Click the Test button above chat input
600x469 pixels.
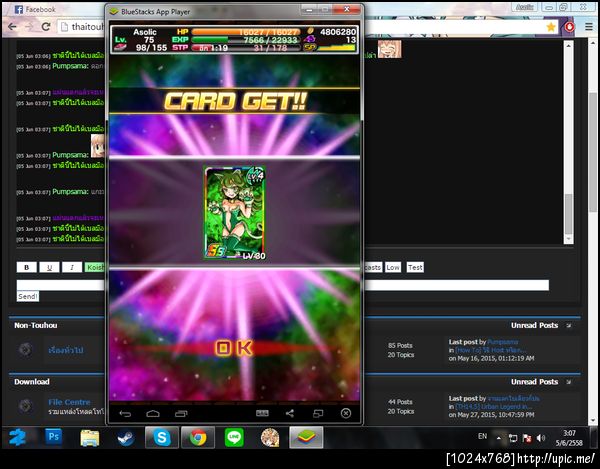[415, 267]
